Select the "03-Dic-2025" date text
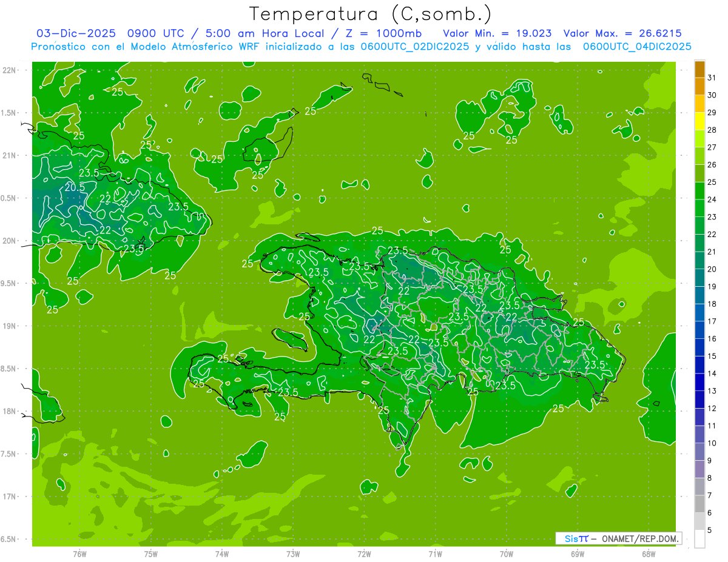The image size is (728, 562). (76, 34)
